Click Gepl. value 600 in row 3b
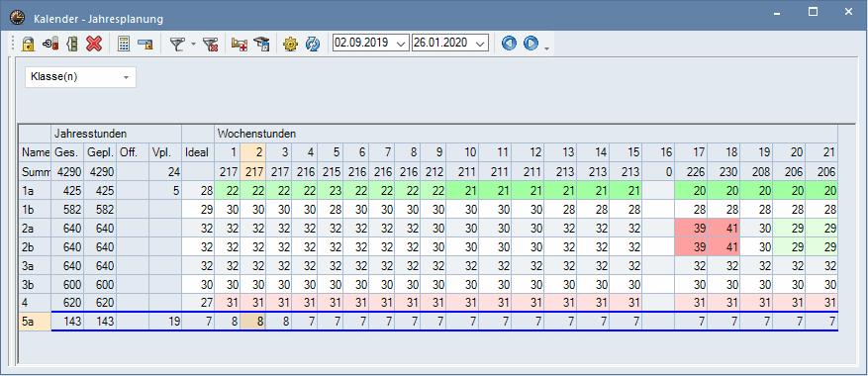This screenshot has width=868, height=376. [x=100, y=285]
